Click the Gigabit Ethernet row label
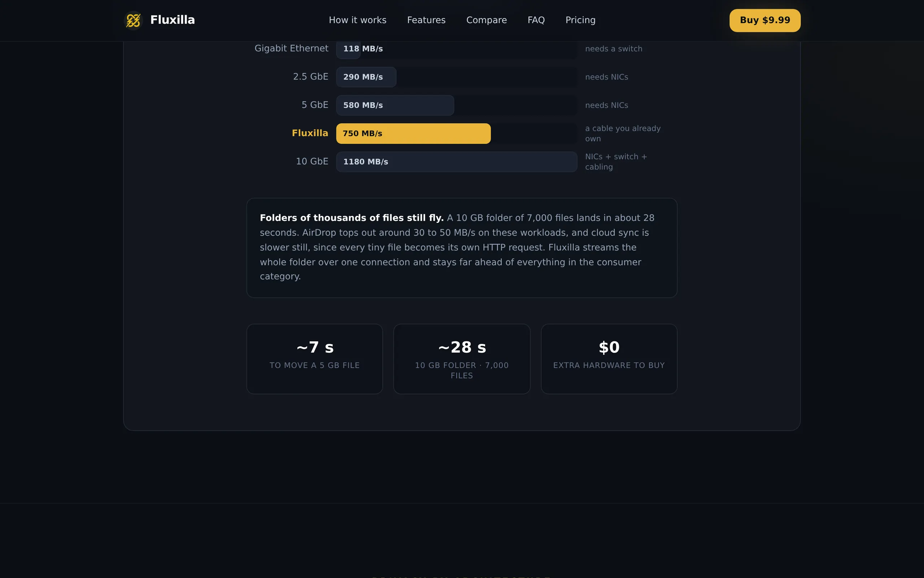 coord(291,48)
